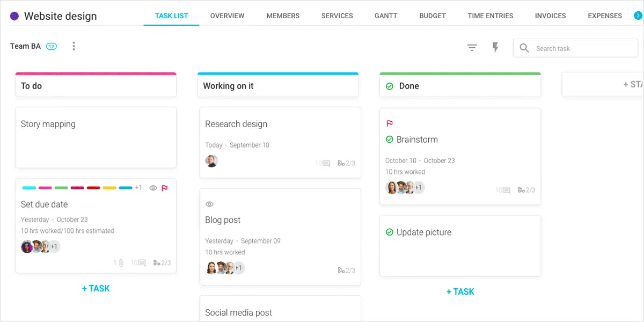
Task: Click the Search task input field
Action: pos(582,48)
